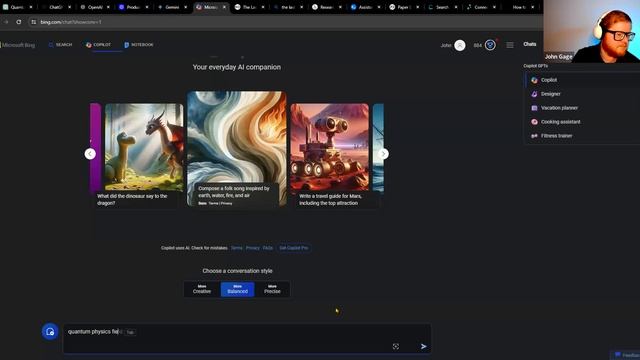Show next carousel suggestion card
The height and width of the screenshot is (360, 640).
click(383, 153)
